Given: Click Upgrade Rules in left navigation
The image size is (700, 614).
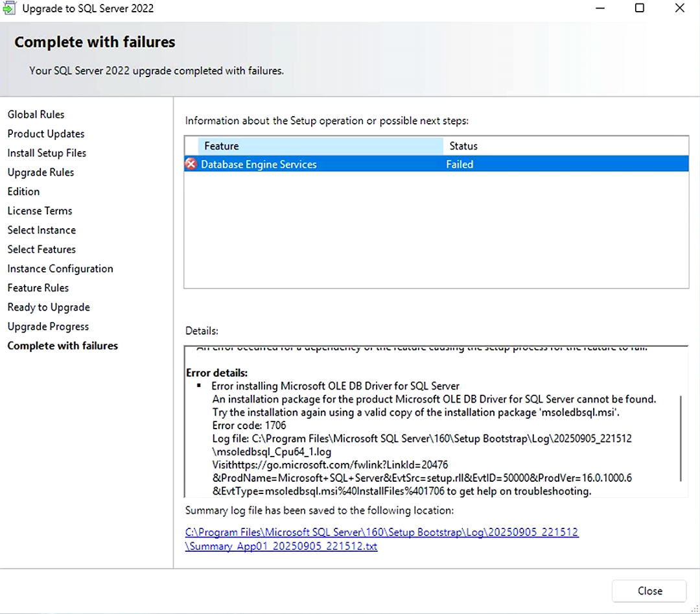Looking at the screenshot, I should pyautogui.click(x=41, y=172).
